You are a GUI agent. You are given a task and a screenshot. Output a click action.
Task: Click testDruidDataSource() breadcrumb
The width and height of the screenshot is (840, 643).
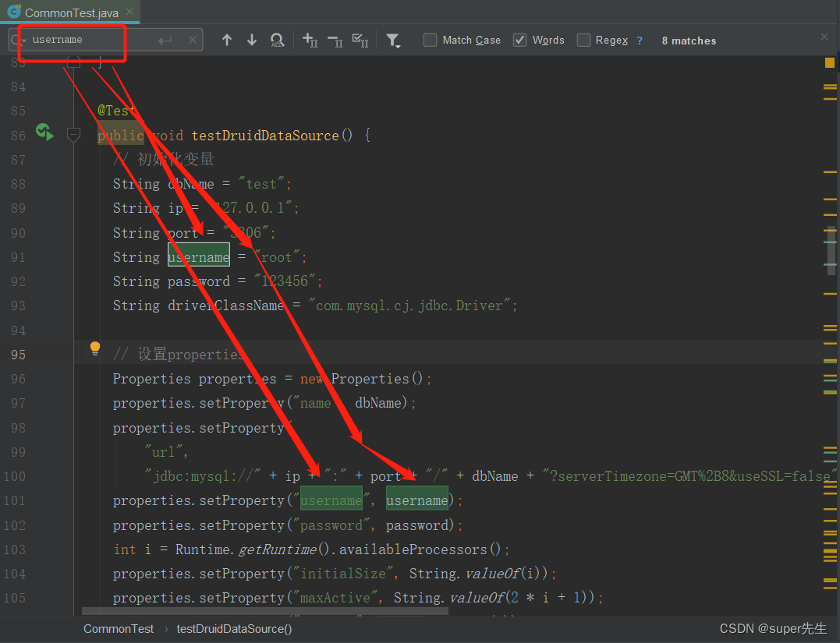click(x=234, y=628)
